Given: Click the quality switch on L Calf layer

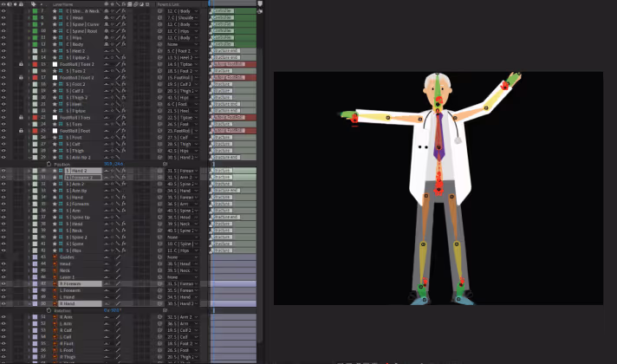Looking at the screenshot, I should [x=118, y=337].
